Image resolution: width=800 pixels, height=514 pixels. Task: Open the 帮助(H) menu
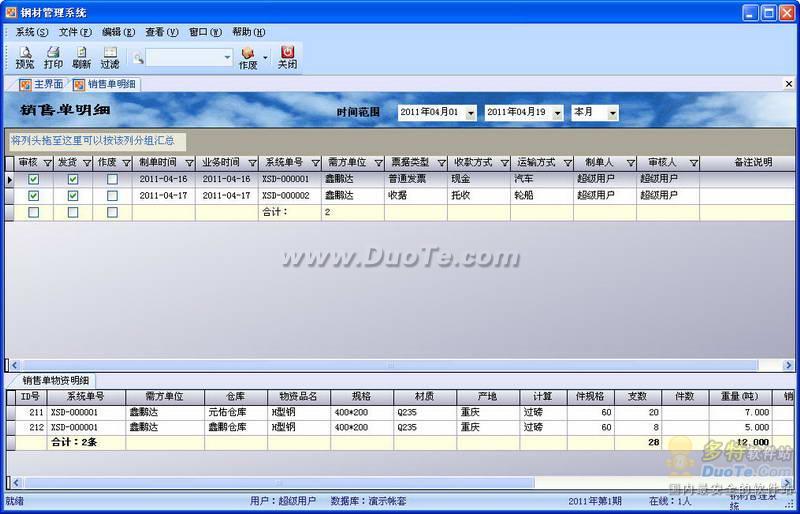point(249,32)
